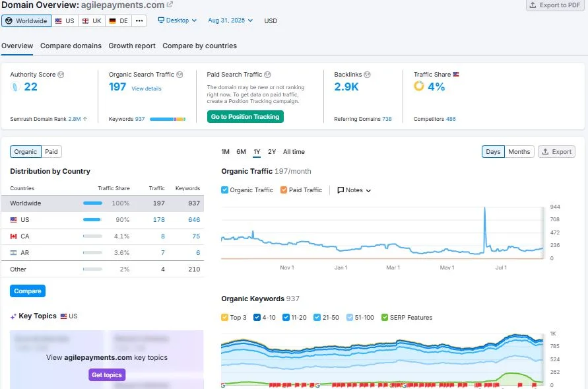Image resolution: width=588 pixels, height=389 pixels.
Task: Open more countries via ellipsis button
Action: (139, 20)
